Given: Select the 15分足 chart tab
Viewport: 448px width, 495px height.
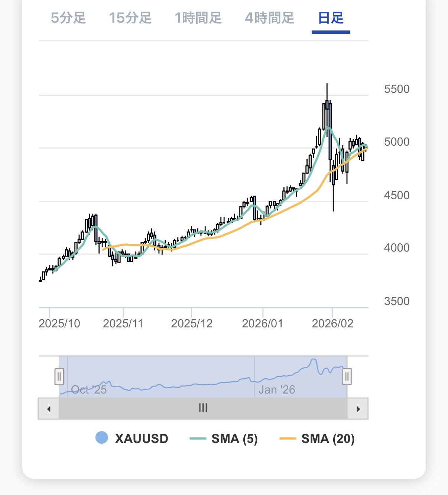Looking at the screenshot, I should click(x=130, y=18).
